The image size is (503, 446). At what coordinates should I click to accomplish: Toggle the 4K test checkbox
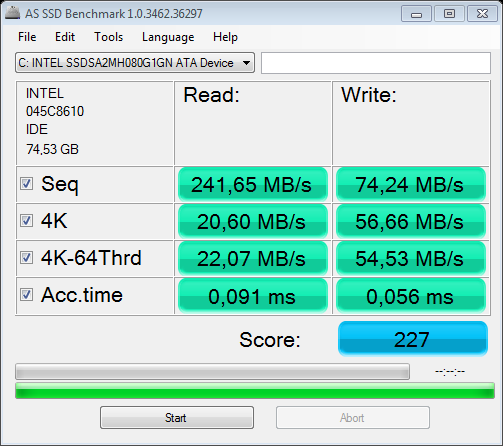(x=26, y=221)
